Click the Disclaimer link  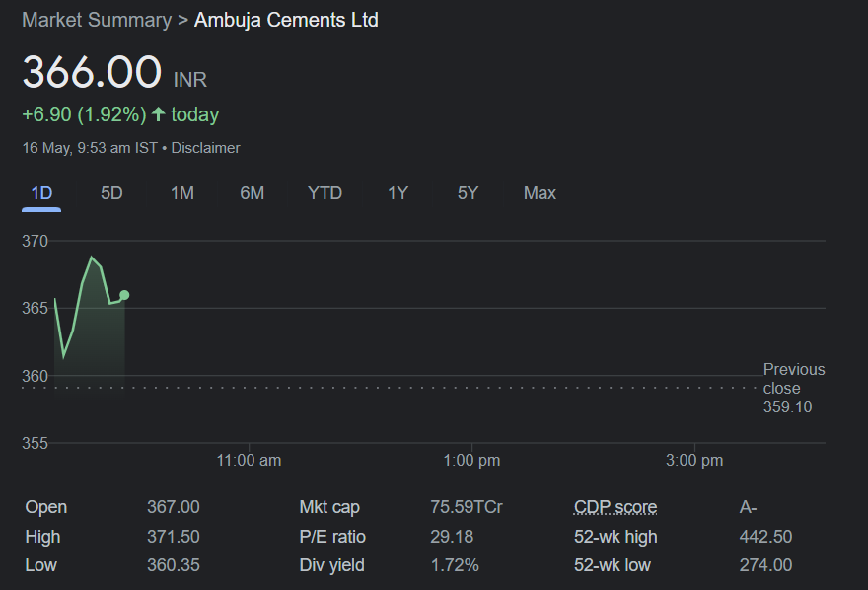[205, 148]
